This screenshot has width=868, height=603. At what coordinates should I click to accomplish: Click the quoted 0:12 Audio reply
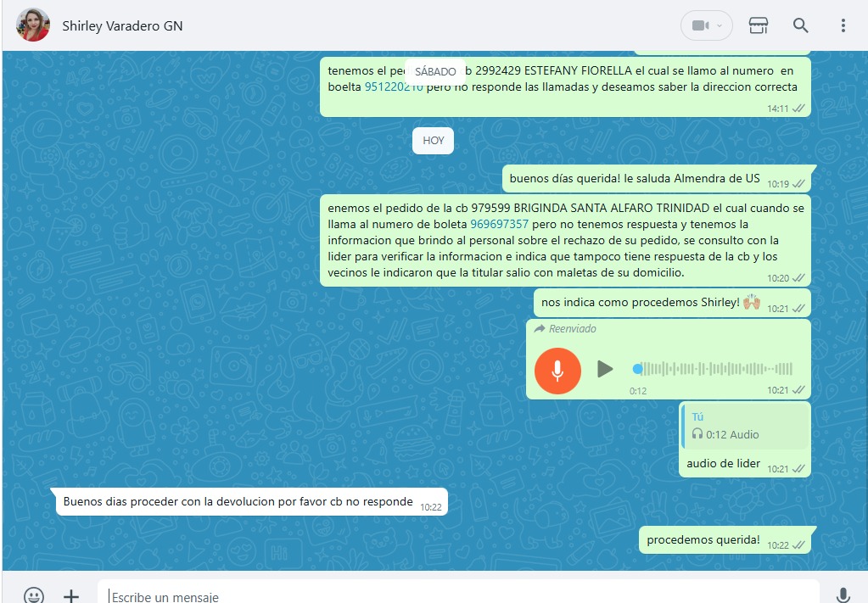(744, 426)
